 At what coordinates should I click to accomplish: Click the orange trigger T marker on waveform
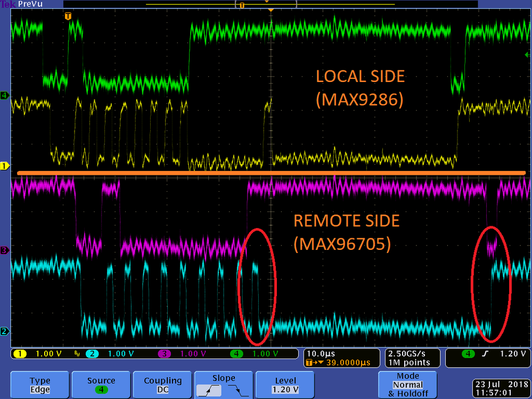click(x=68, y=16)
